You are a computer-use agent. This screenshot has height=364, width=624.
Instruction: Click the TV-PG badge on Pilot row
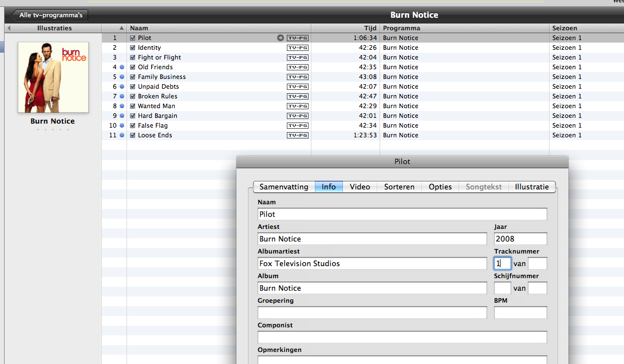298,38
